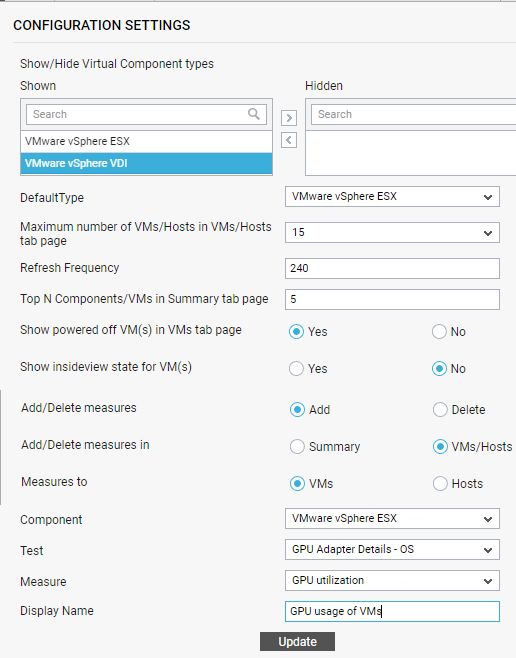This screenshot has height=658, width=516.
Task: Select Hosts for Measures to
Action: pyautogui.click(x=440, y=483)
